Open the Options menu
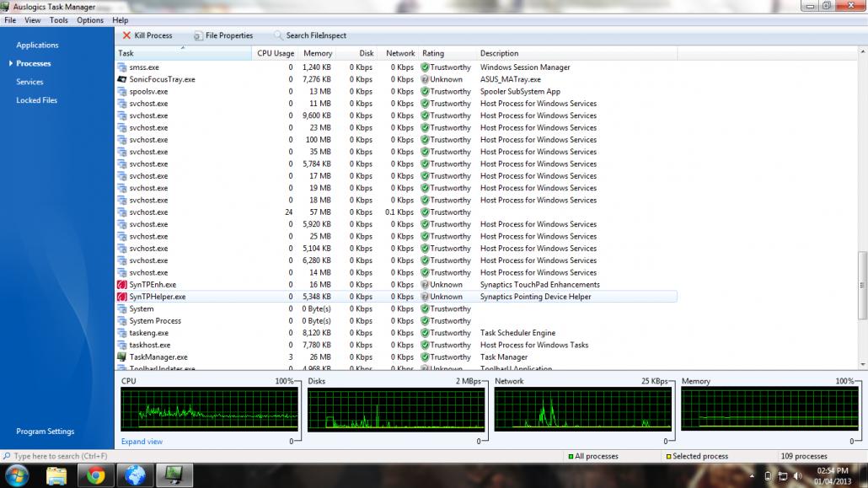 pos(90,20)
